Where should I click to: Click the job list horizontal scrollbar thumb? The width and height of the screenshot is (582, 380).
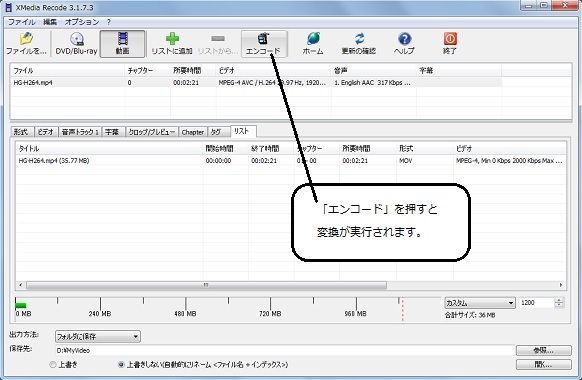point(206,285)
